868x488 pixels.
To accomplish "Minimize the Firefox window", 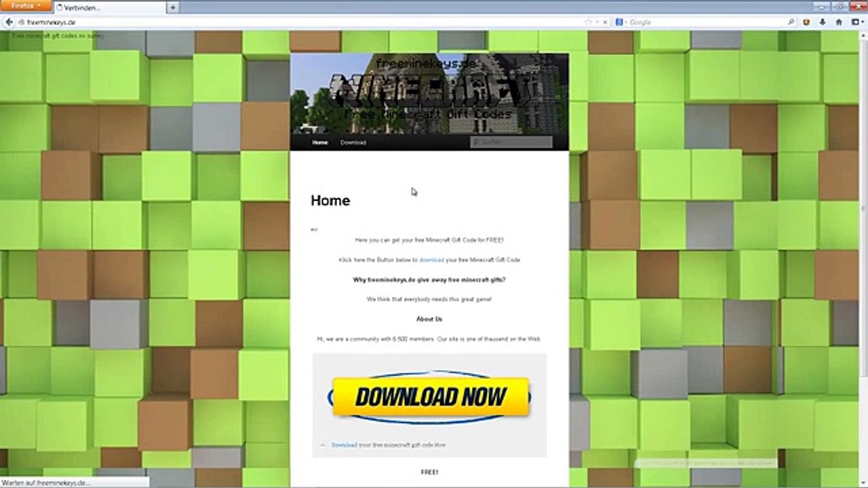I will (821, 5).
